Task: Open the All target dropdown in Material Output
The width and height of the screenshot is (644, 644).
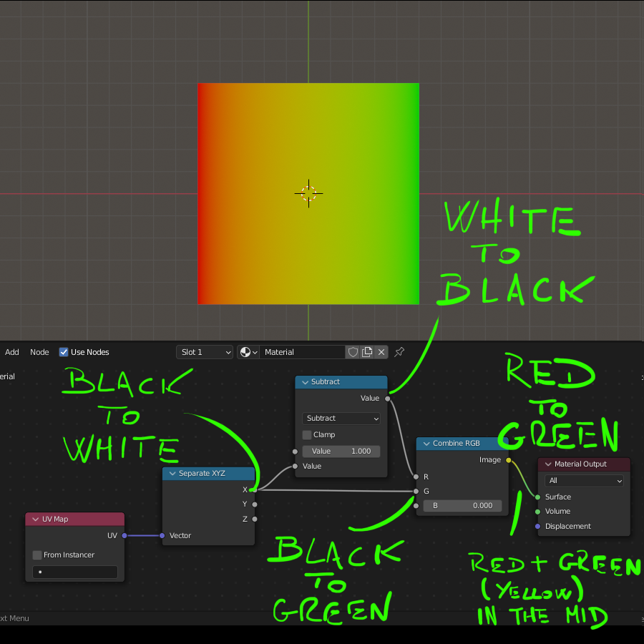Action: tap(584, 481)
